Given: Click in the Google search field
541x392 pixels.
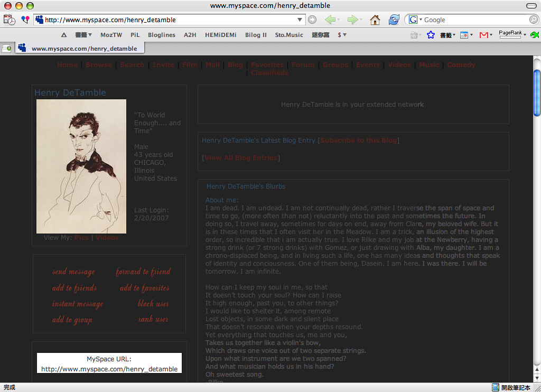Looking at the screenshot, I should (475, 20).
